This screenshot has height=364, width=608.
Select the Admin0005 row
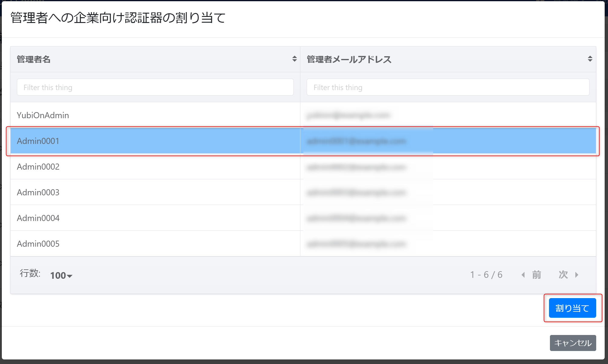click(303, 244)
